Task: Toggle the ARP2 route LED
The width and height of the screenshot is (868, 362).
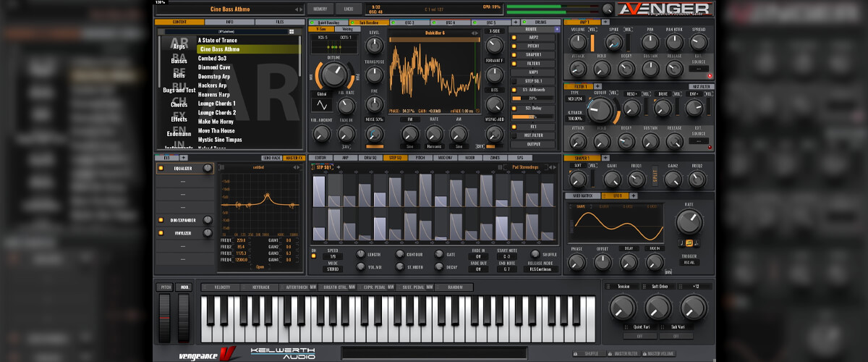Action: coord(514,37)
